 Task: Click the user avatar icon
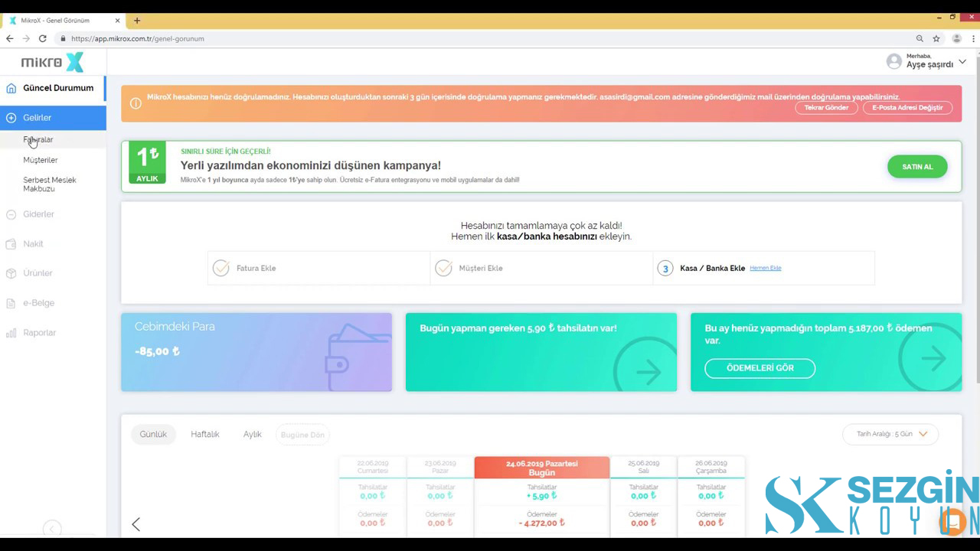point(893,61)
